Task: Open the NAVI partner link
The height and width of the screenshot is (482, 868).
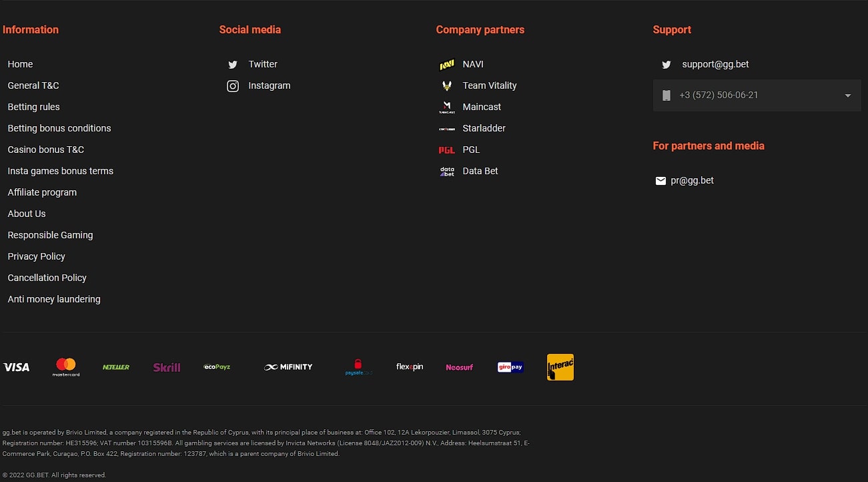Action: click(473, 65)
